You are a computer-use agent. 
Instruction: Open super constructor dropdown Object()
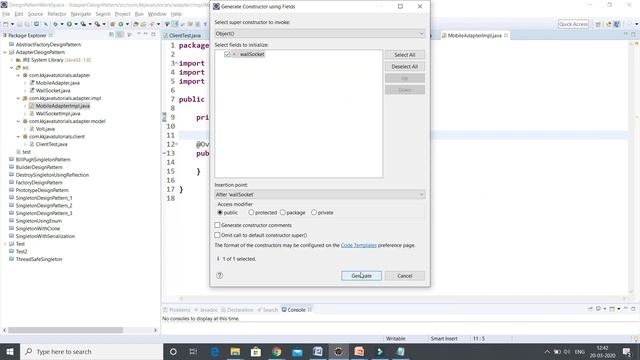pos(320,33)
